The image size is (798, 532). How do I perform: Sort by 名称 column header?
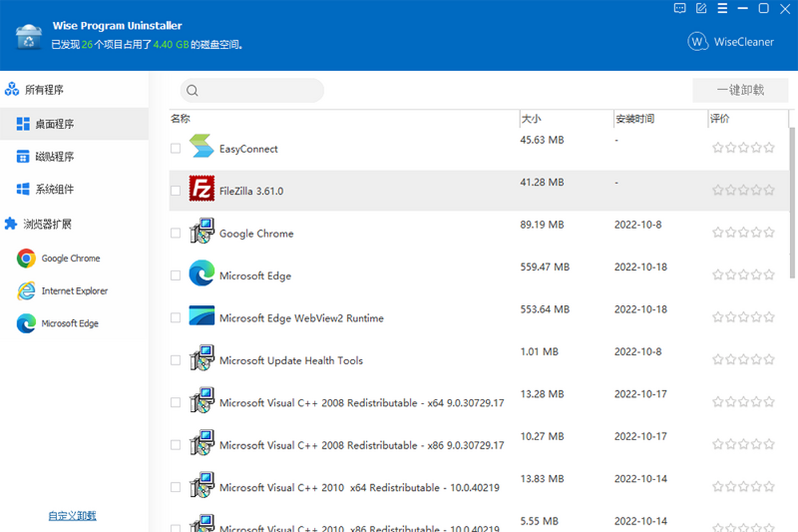coord(344,118)
